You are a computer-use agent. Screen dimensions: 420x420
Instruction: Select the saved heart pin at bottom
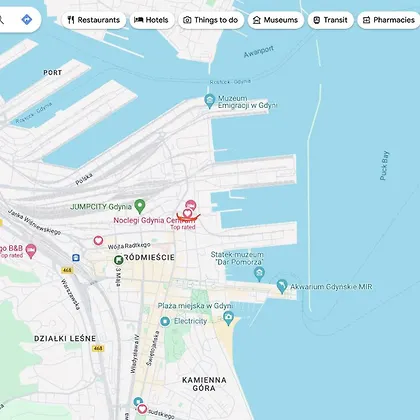tap(142, 409)
